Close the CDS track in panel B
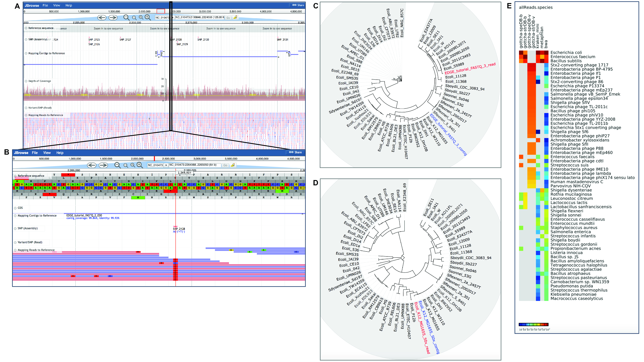644x362 pixels. click(15, 208)
